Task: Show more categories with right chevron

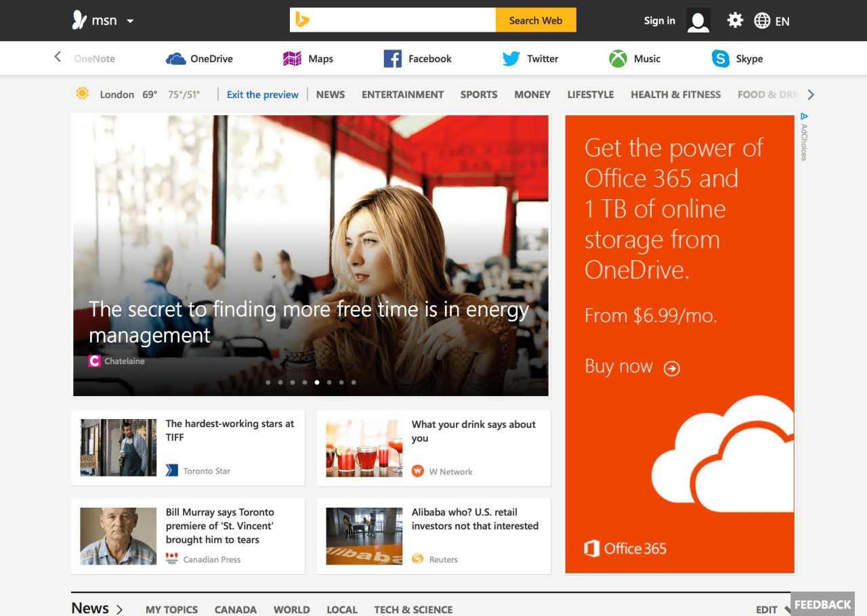Action: (811, 95)
